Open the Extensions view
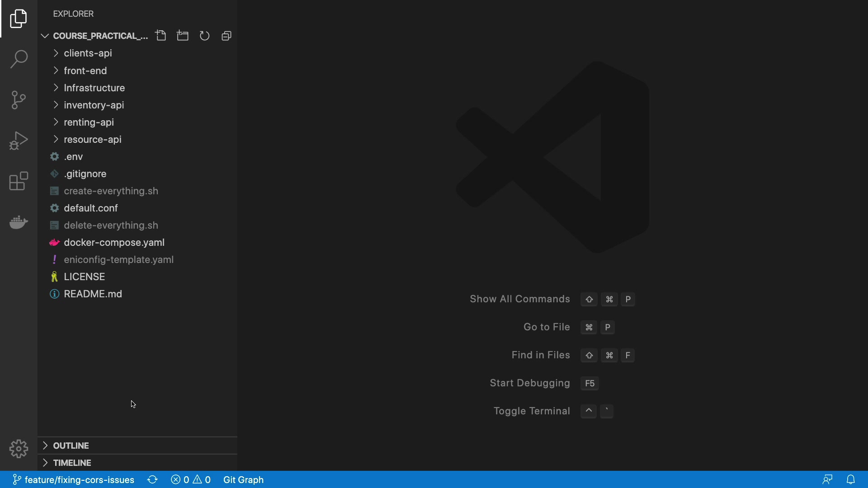 click(19, 181)
